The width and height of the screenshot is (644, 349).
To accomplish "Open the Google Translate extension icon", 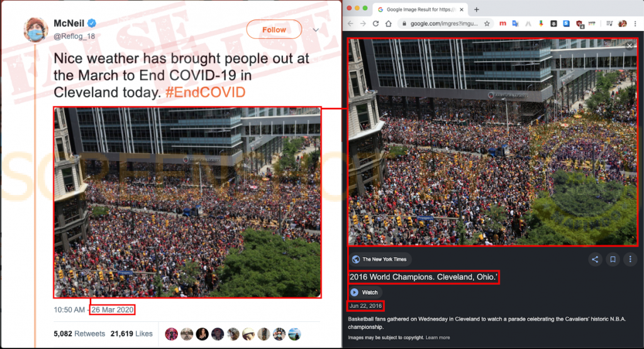I will tap(515, 24).
